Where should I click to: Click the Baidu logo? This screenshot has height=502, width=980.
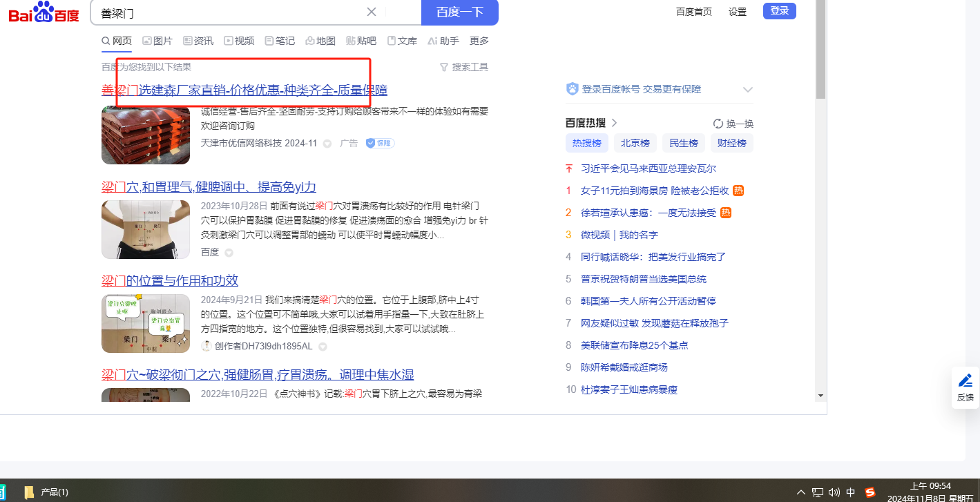click(x=44, y=12)
